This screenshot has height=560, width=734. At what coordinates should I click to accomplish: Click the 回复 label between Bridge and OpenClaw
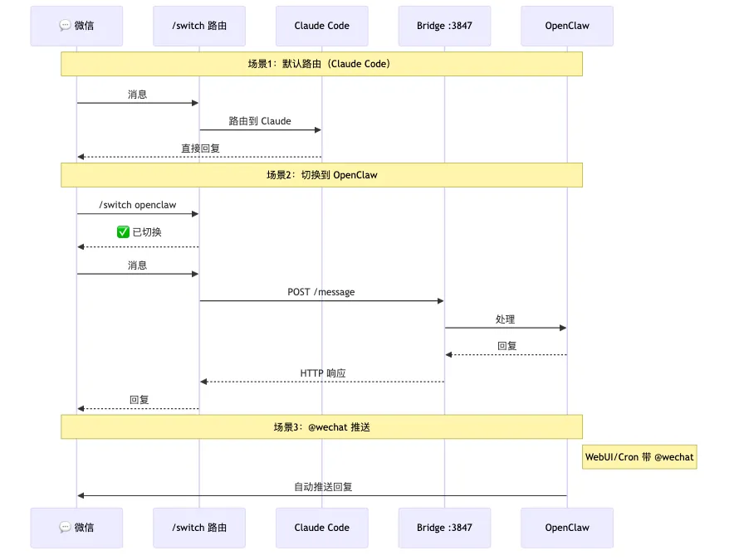tap(507, 346)
